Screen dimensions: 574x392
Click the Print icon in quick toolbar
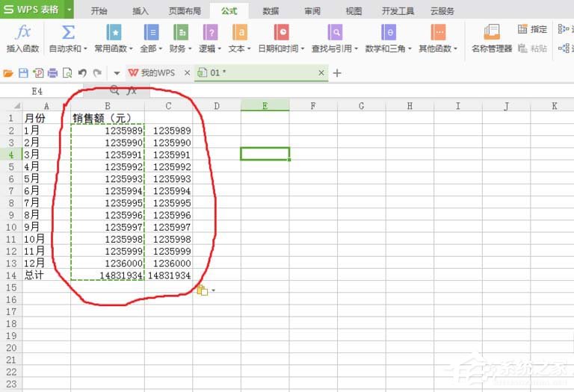click(x=53, y=73)
